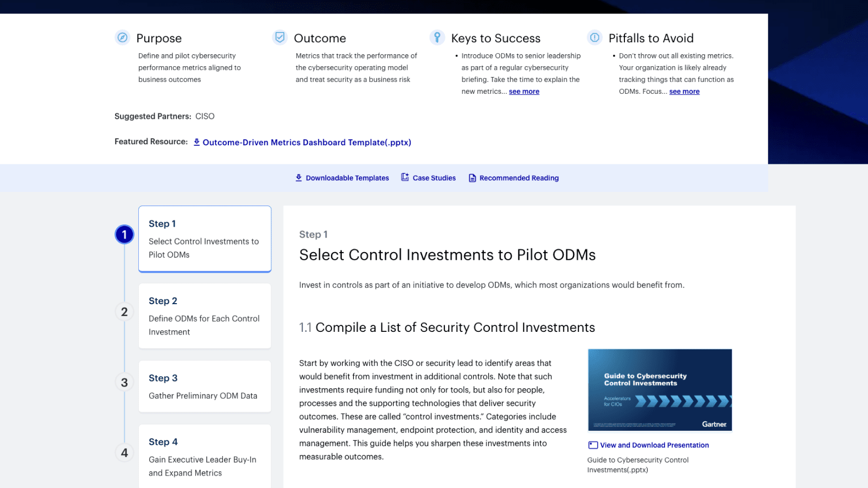
Task: Click the Outcome shield icon
Action: [280, 37]
